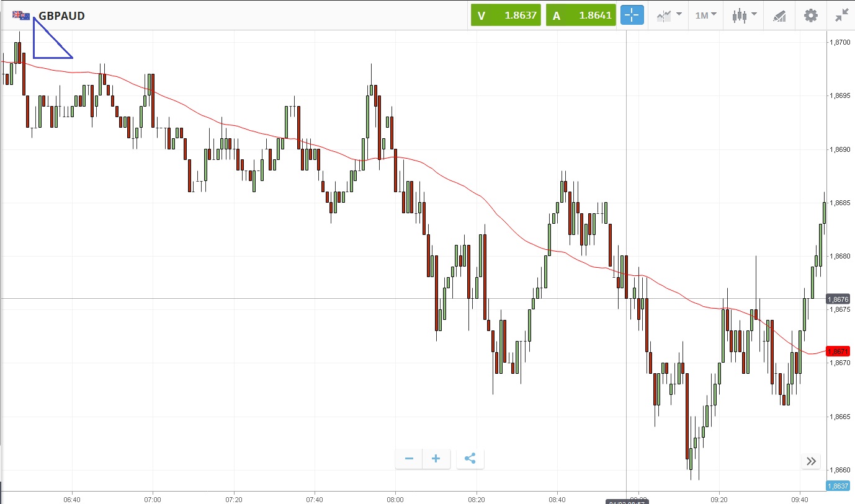The image size is (855, 504).
Task: Click the share chart icon
Action: [470, 459]
